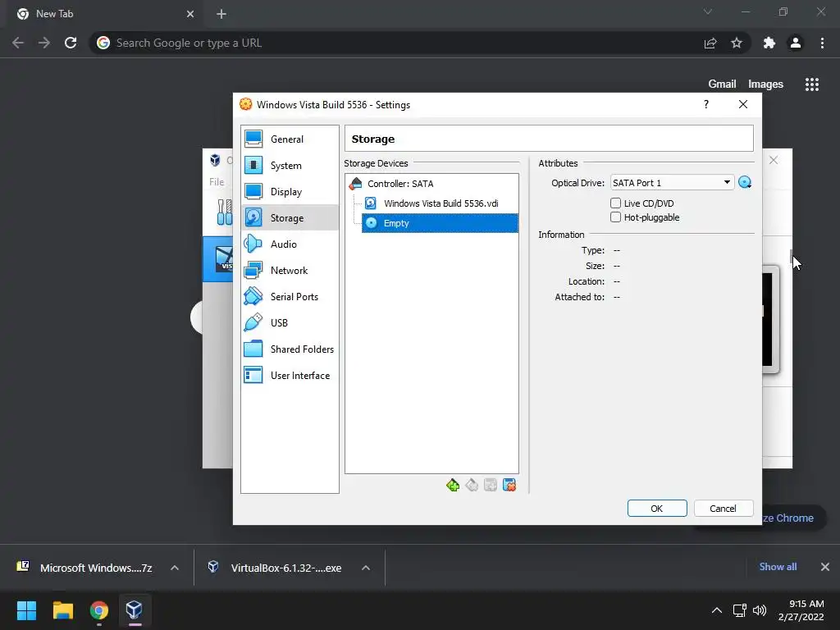
Task: Open the Optical Drive SATA Port dropdown
Action: click(x=672, y=183)
